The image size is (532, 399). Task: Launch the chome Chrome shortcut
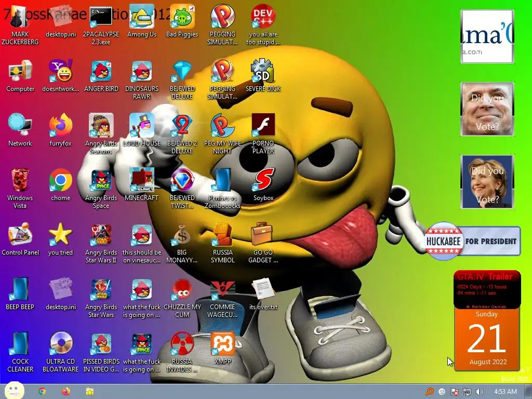60,185
